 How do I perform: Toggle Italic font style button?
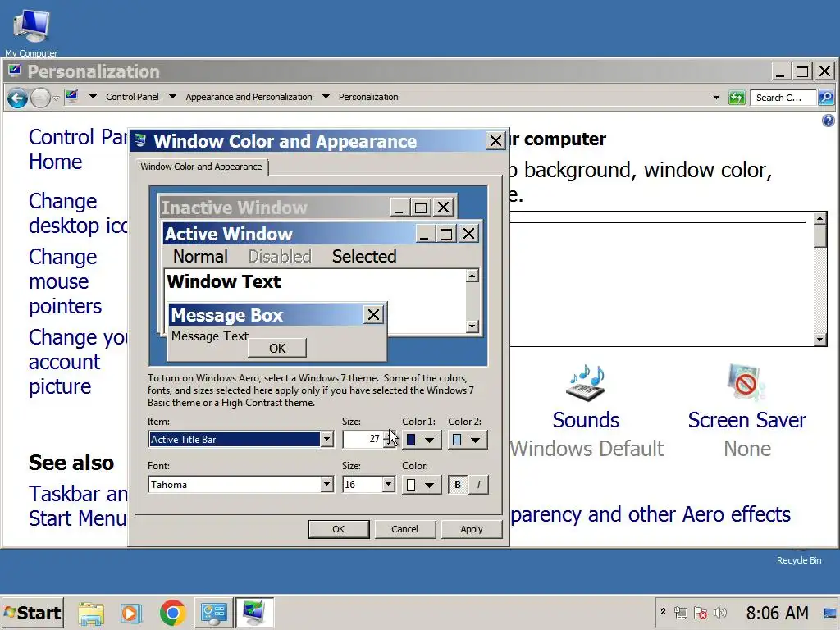[478, 485]
